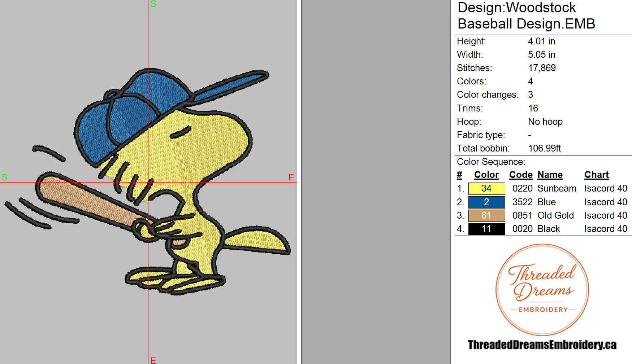Select thread code 0220
Screen dimensions: 632x364
tap(523, 189)
